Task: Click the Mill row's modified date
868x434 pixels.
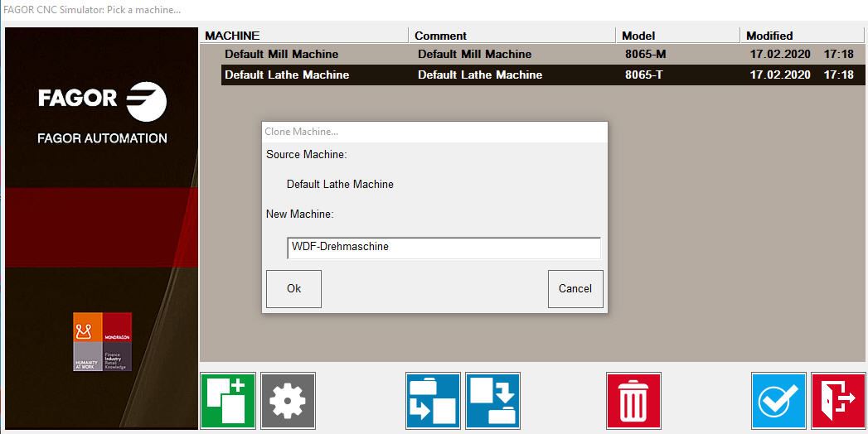Action: 802,54
